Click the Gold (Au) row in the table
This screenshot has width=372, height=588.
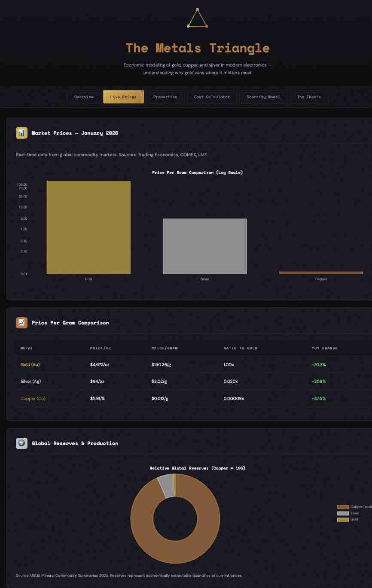30,365
